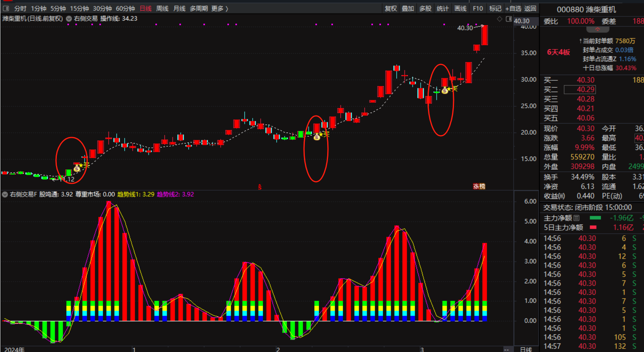Click the money bag signal near 40.30 candle
Screen dimensions: 644x352
click(444, 91)
